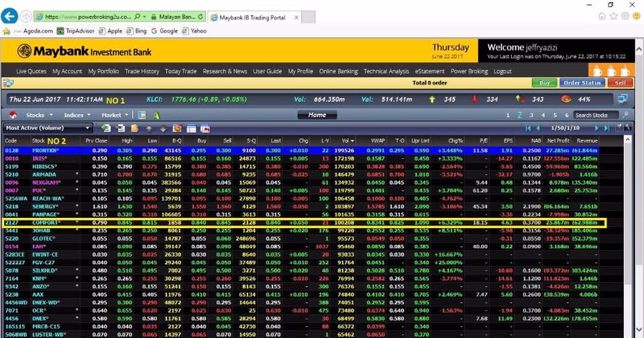Open Trade History menu

pyautogui.click(x=142, y=71)
